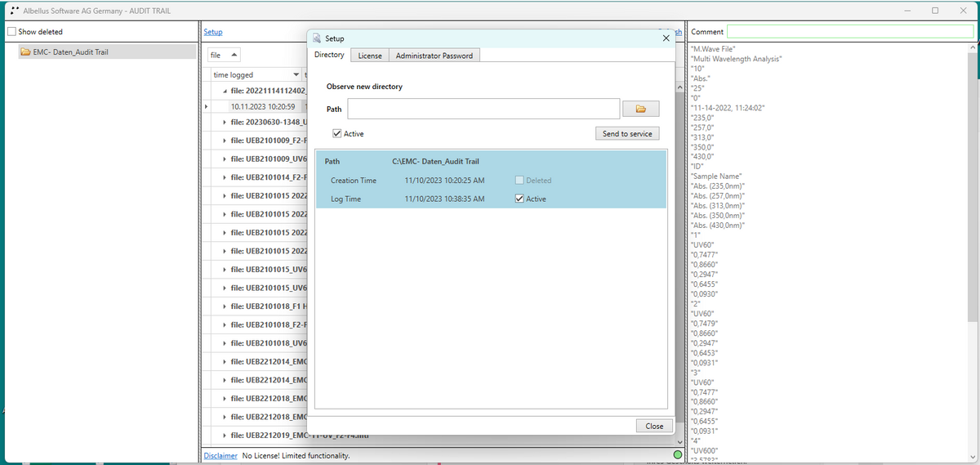Click the folder icon of EMC- Daten_Audit Trail
The width and height of the screenshot is (980, 465).
tap(25, 51)
